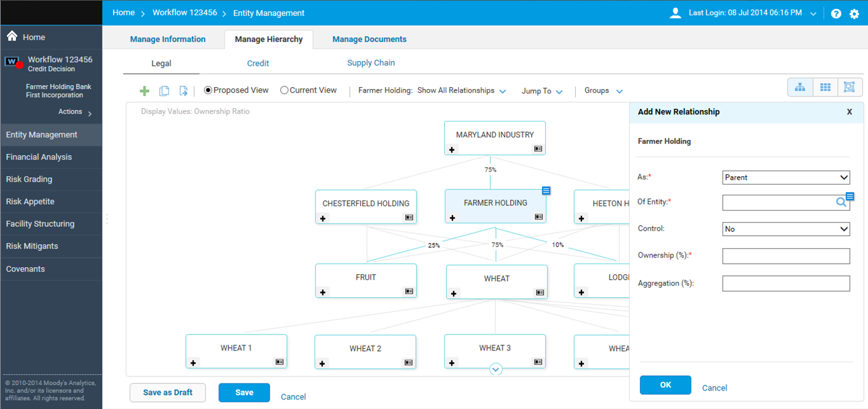Select the Proposed View radio button

[208, 90]
